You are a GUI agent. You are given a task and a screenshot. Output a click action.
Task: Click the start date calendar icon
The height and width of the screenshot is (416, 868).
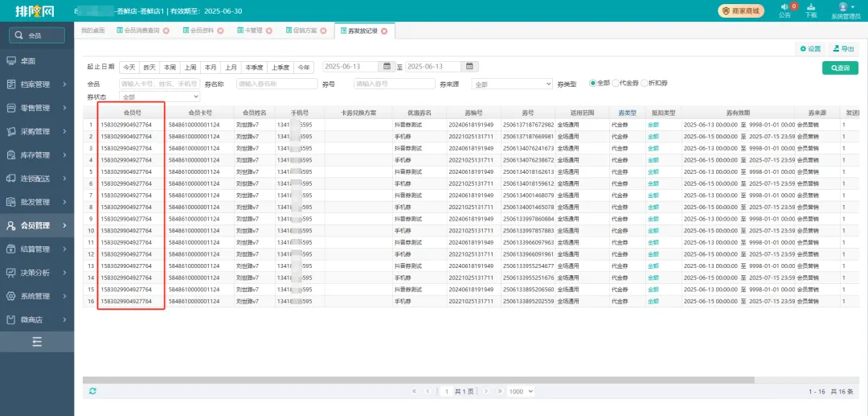387,67
